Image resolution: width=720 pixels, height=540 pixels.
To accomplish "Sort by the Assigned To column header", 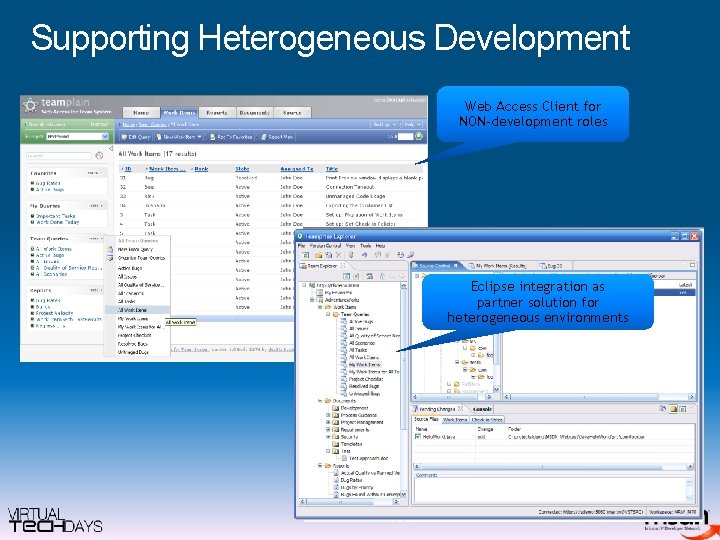I will click(x=297, y=169).
